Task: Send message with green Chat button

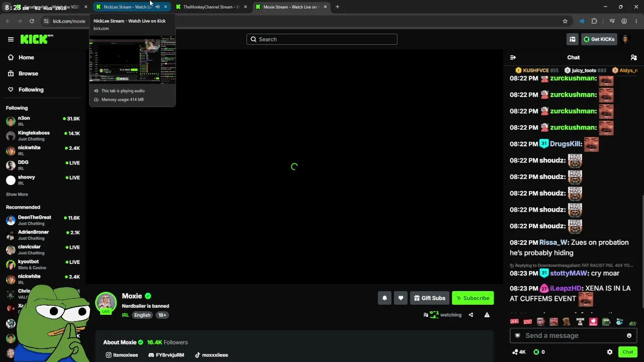Action: click(627, 352)
